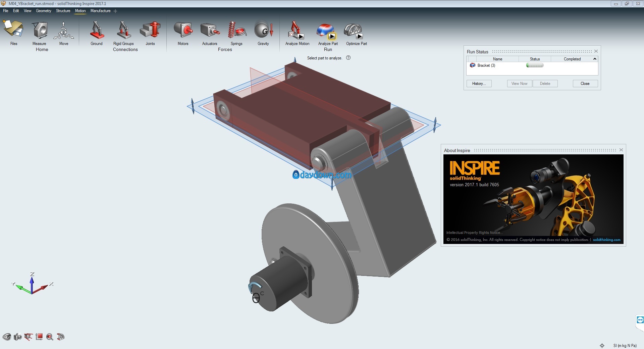Click the camera snapshot view icon
Screen dimensions: 644x349
(18, 337)
